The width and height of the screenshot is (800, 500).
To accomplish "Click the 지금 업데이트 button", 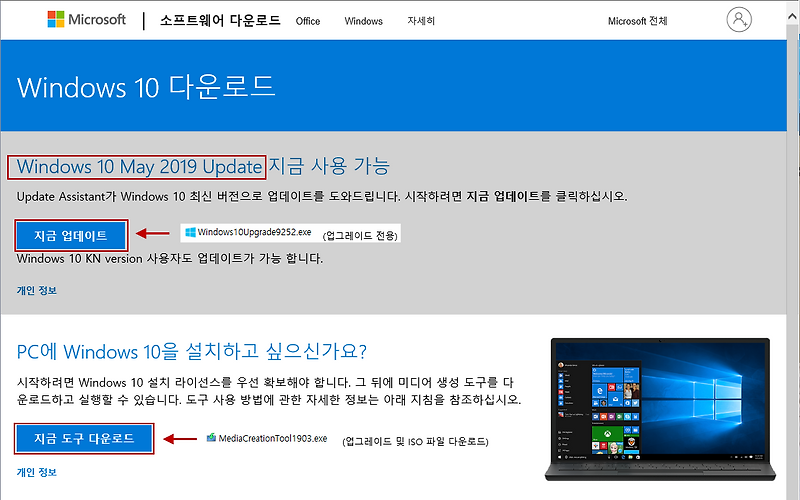I will pos(71,236).
